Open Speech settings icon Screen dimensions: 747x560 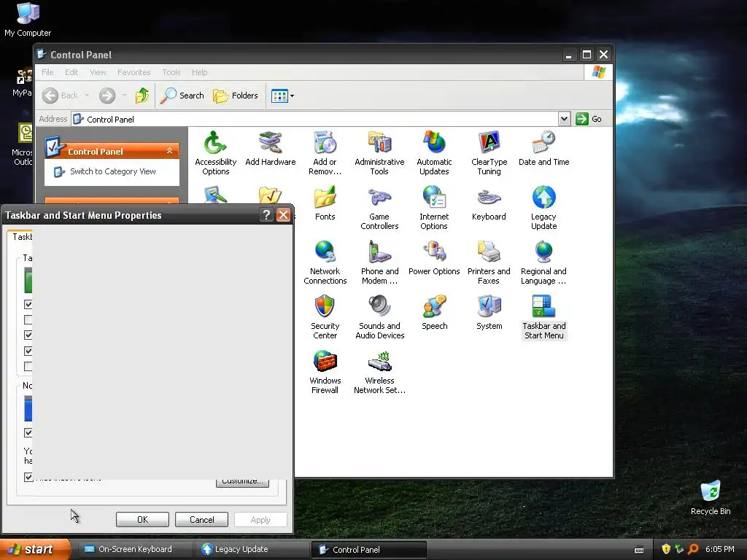pyautogui.click(x=434, y=313)
